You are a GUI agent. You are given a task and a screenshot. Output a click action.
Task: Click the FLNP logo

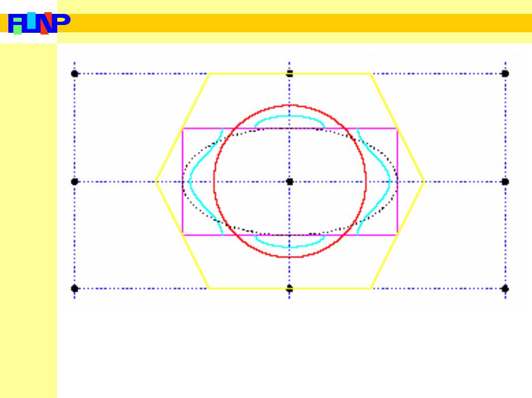pos(39,23)
